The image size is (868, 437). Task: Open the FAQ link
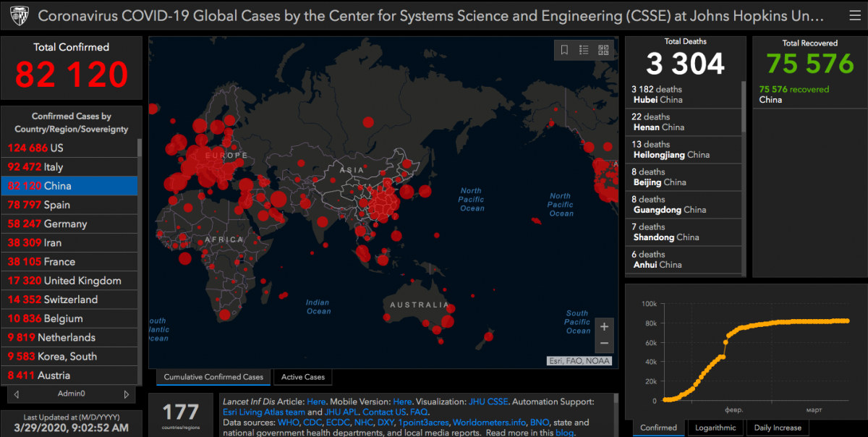point(419,412)
